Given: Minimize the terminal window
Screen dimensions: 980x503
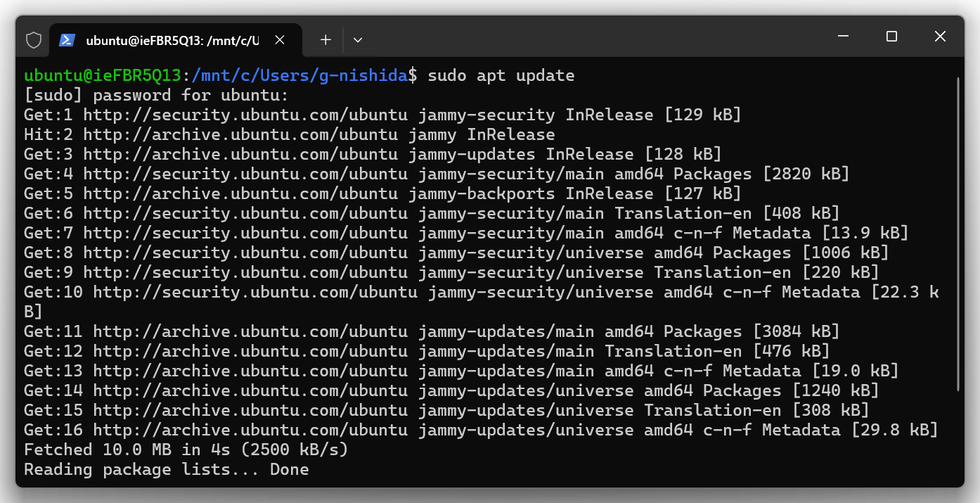Looking at the screenshot, I should coord(844,37).
